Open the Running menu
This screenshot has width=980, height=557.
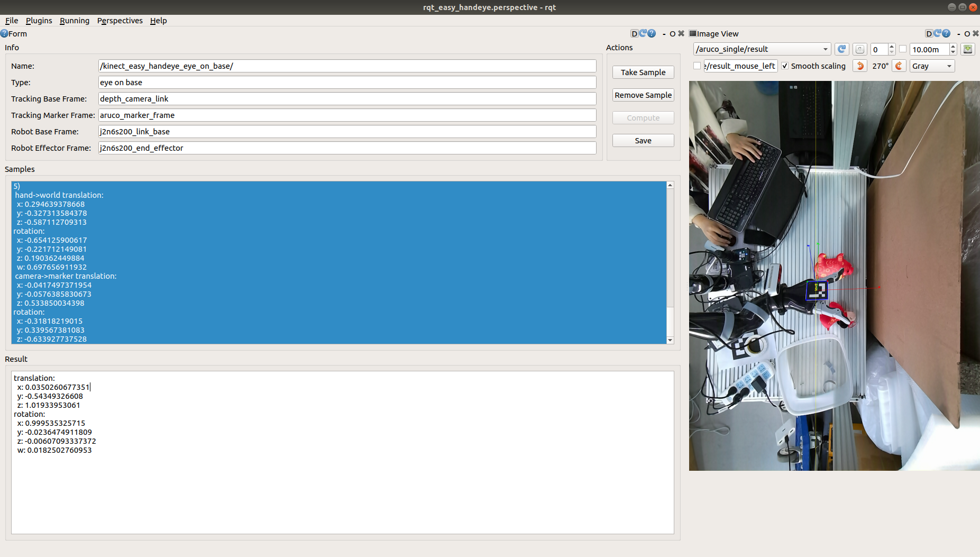pos(75,21)
